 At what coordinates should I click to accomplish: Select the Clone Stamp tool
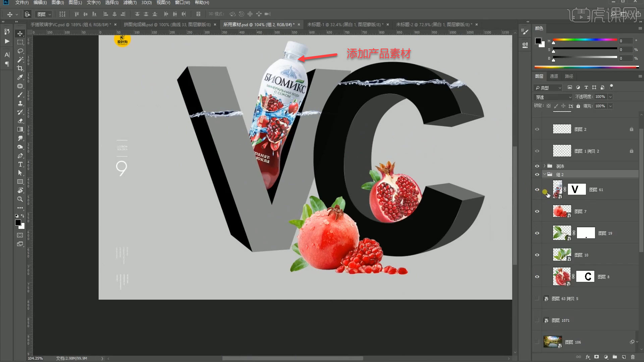pos(20,104)
